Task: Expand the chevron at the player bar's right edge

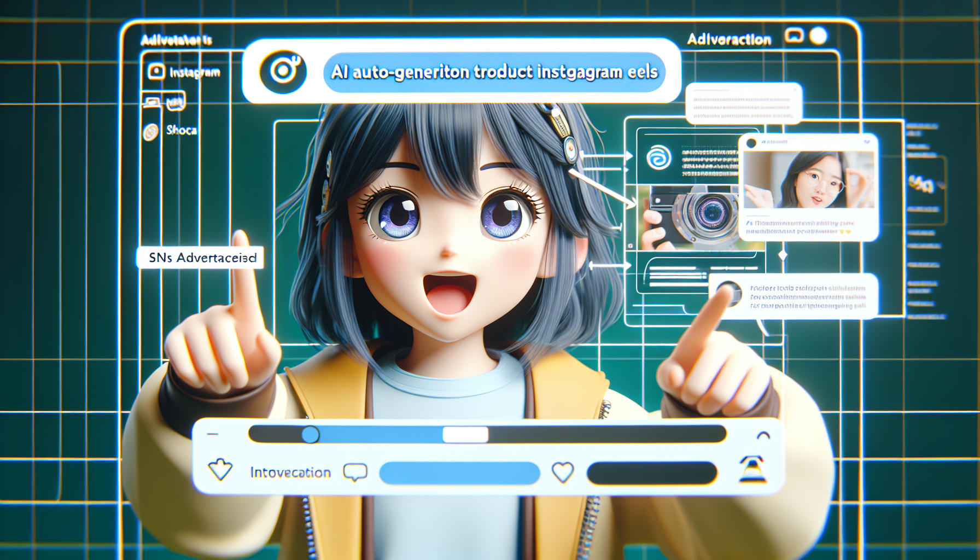Action: click(x=764, y=434)
